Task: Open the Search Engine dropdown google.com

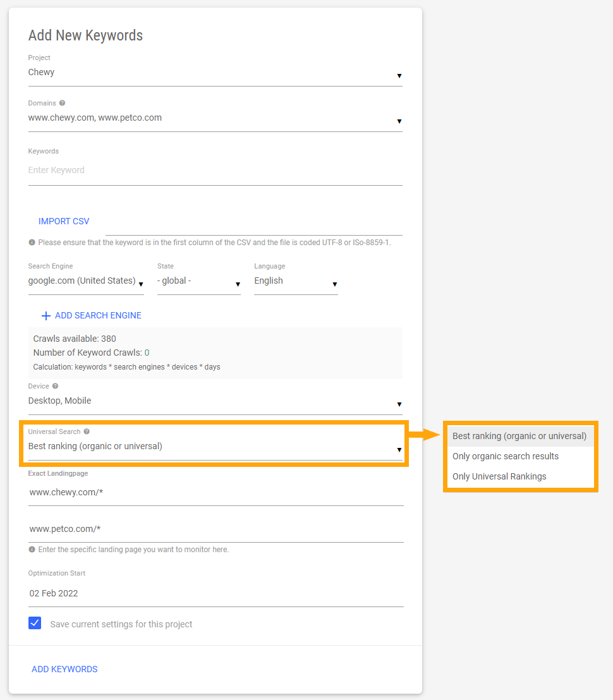Action: (86, 281)
